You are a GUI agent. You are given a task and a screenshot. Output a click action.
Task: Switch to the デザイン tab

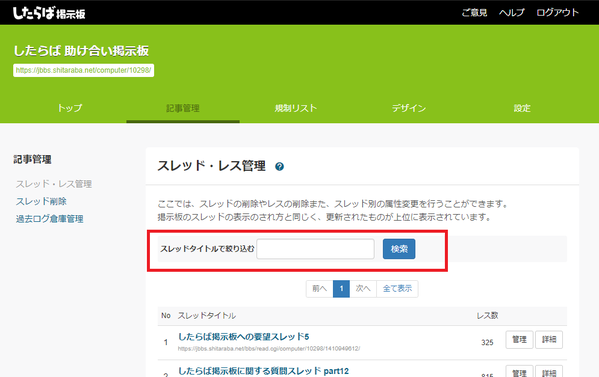coord(409,108)
